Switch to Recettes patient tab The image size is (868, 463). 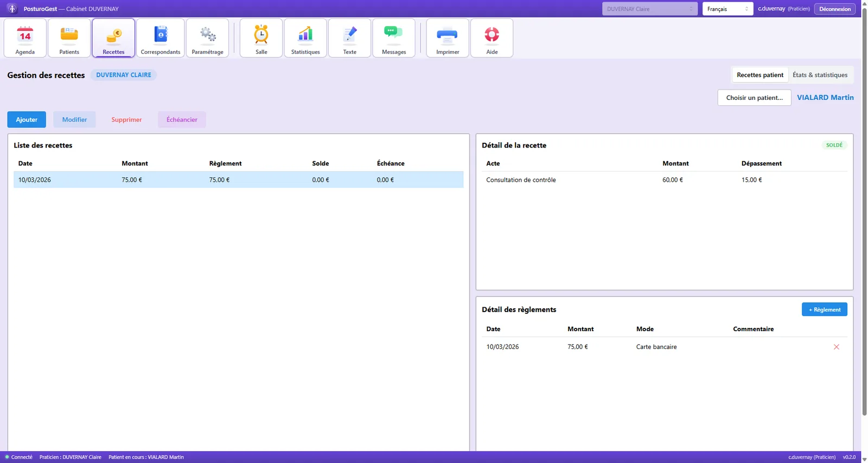pyautogui.click(x=760, y=75)
